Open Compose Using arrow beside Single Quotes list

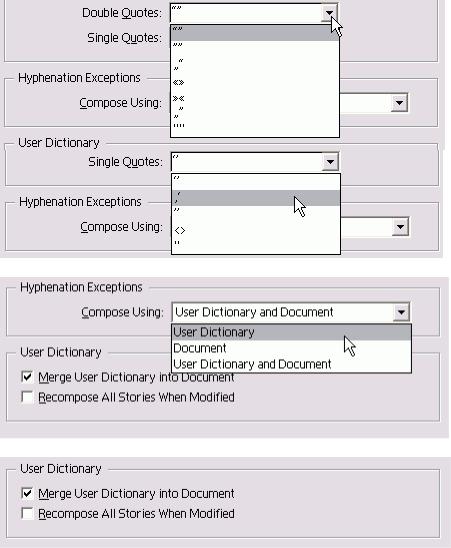coord(400,227)
